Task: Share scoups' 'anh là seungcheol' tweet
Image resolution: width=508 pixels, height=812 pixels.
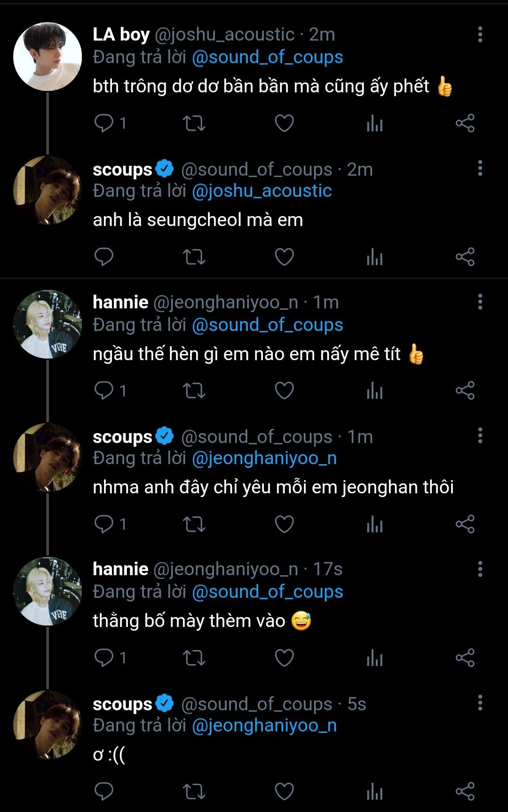Action: point(465,257)
